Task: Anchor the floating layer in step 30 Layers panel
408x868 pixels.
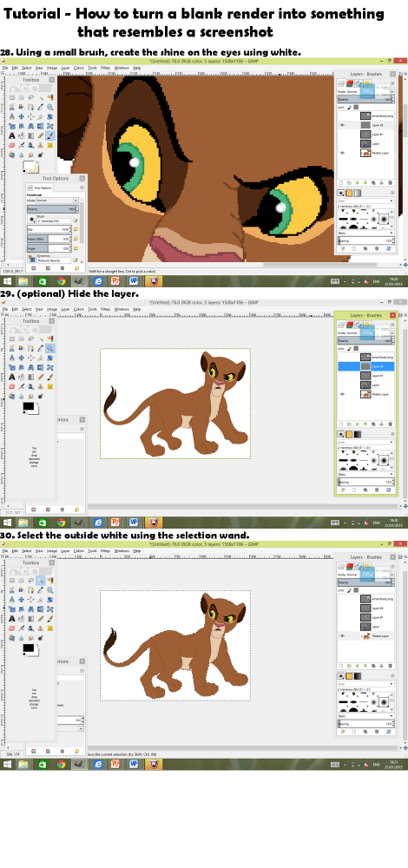Action: [x=381, y=666]
